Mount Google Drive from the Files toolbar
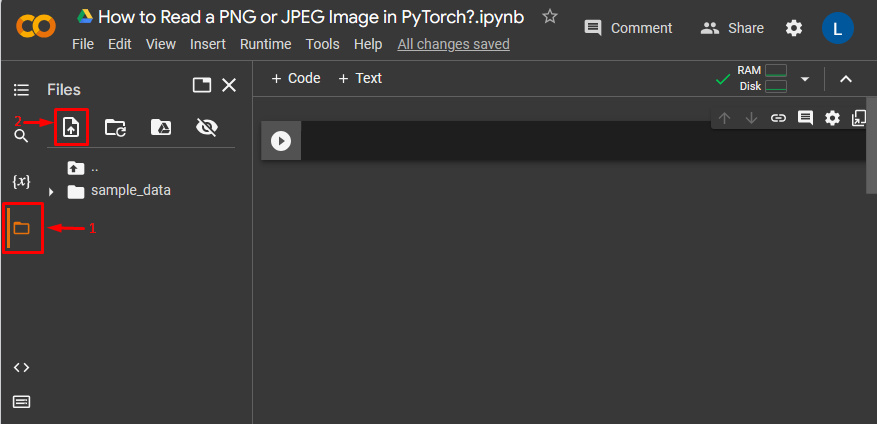The height and width of the screenshot is (424, 877). coord(160,127)
